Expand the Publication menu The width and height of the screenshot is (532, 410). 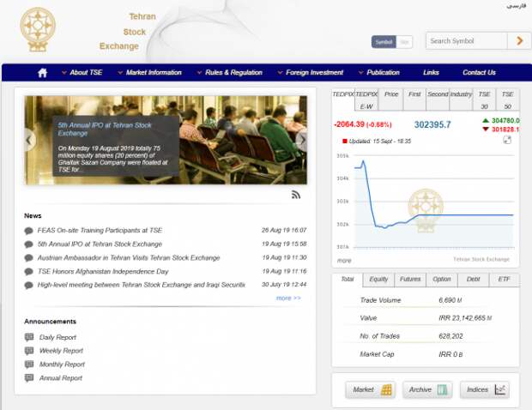click(x=379, y=73)
